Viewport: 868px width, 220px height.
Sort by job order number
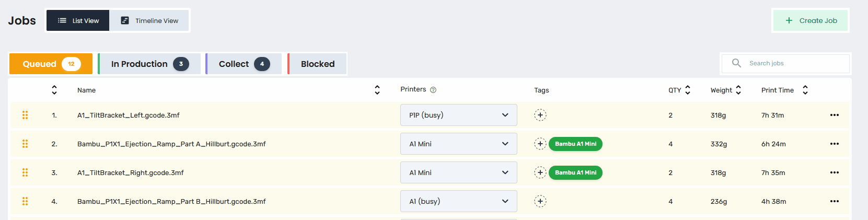tap(54, 90)
